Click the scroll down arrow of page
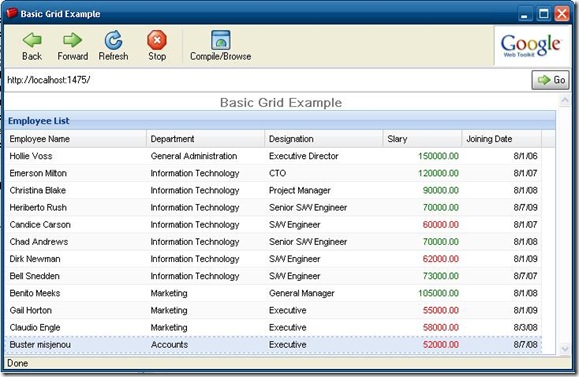Screen dimensions: 579x377 point(565,348)
